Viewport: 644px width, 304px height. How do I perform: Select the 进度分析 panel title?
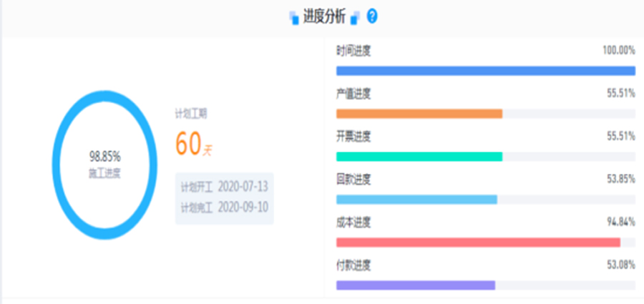coord(324,16)
